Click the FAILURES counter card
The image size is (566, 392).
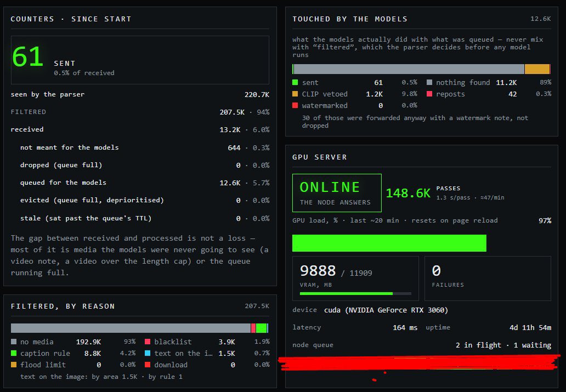(x=488, y=279)
